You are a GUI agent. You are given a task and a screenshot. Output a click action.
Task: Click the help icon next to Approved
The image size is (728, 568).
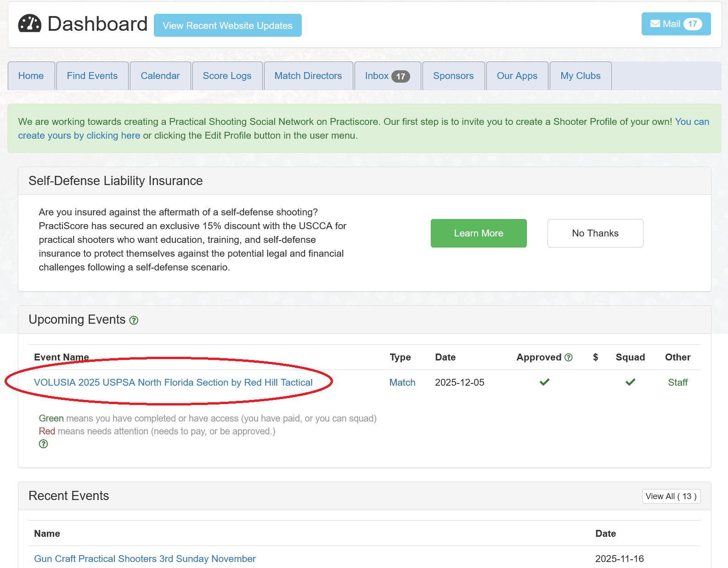[569, 357]
